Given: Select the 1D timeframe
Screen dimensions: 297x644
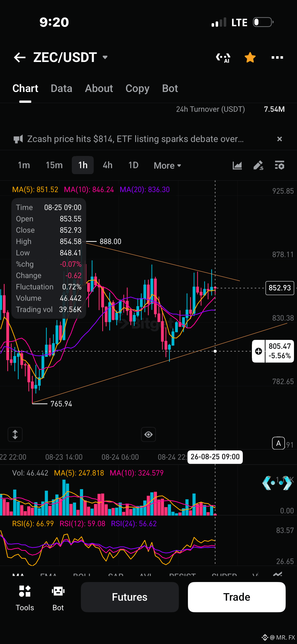Looking at the screenshot, I should point(134,165).
